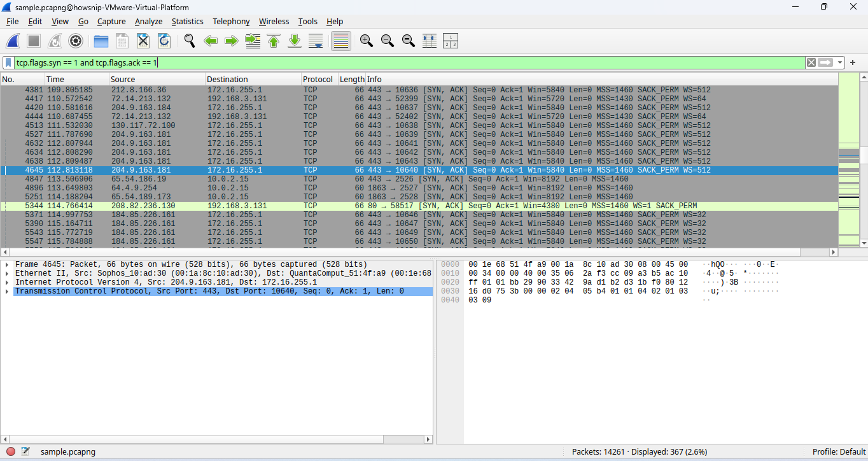Reload this capture file
The image size is (868, 461).
(164, 41)
